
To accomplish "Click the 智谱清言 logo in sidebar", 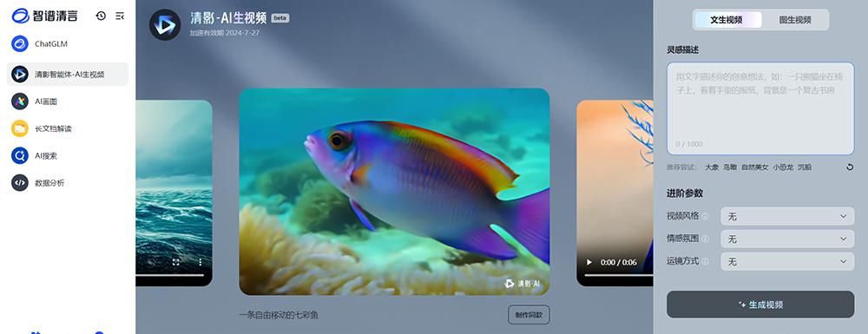I will (45, 16).
